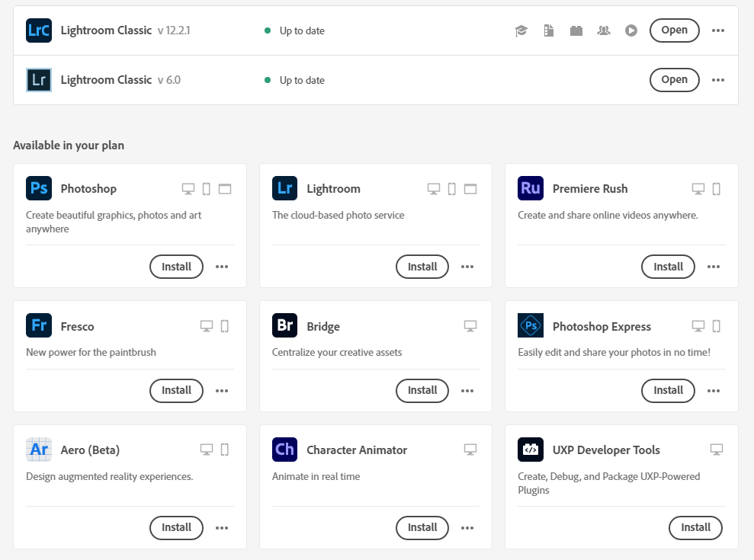
Task: Click the Aero (Beta) app icon
Action: pos(39,450)
